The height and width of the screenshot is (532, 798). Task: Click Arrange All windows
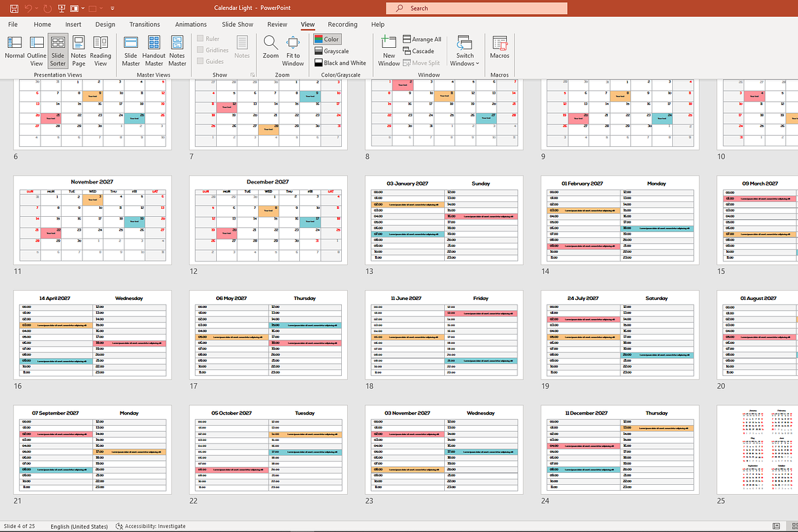[x=422, y=39]
